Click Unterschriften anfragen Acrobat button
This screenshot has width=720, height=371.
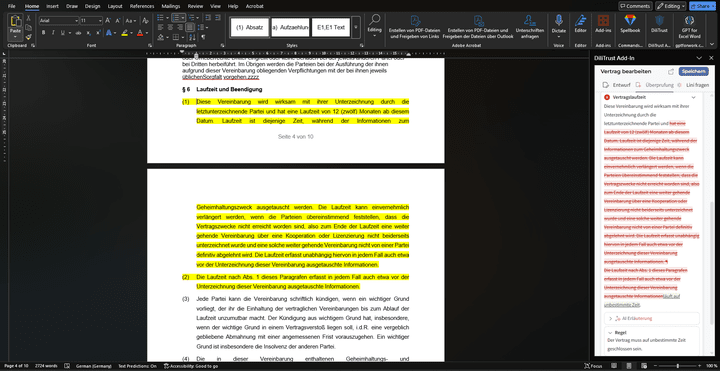[529, 27]
